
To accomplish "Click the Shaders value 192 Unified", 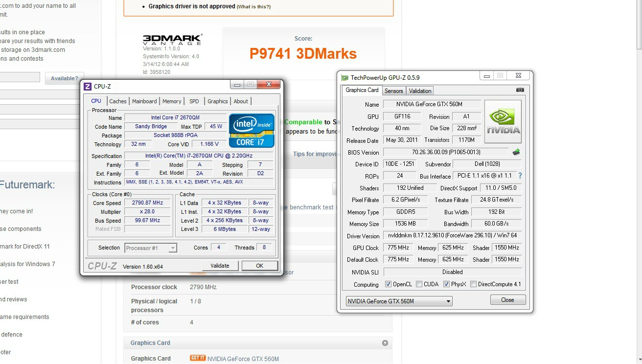I will coord(410,188).
